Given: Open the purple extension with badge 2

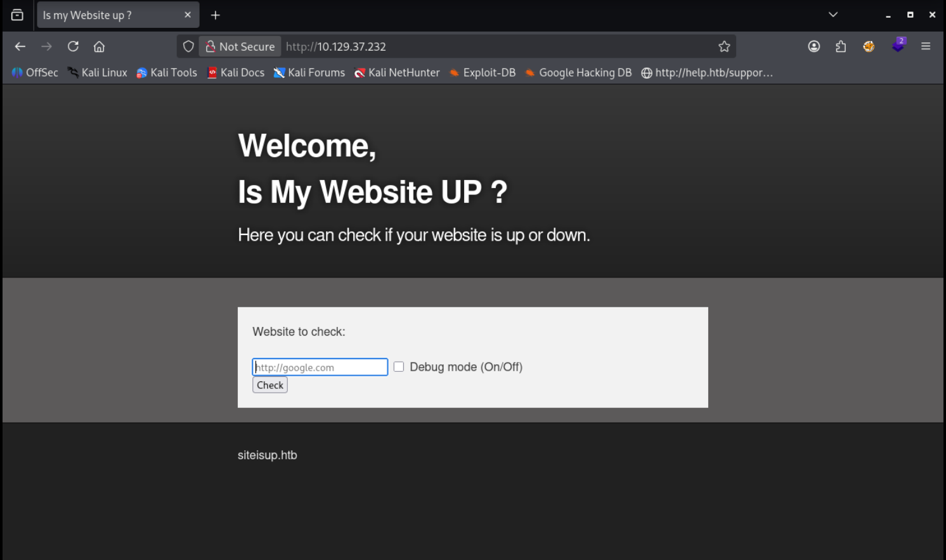Looking at the screenshot, I should (x=898, y=46).
